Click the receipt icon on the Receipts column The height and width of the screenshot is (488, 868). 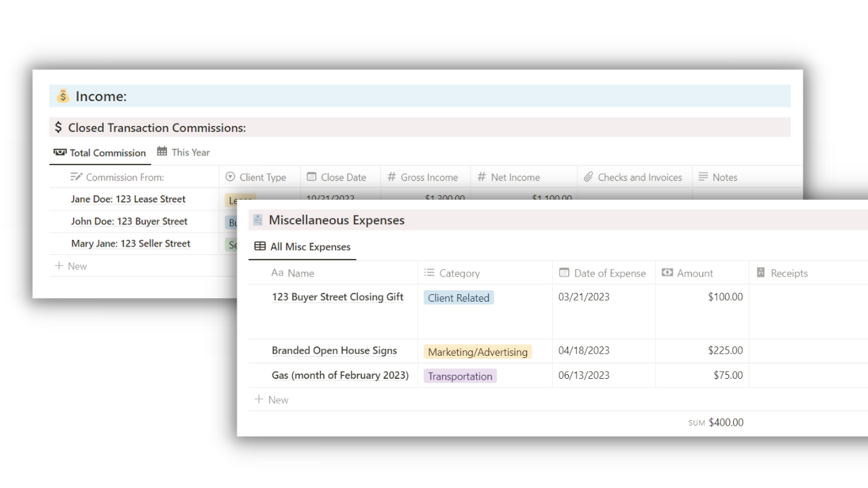(761, 272)
